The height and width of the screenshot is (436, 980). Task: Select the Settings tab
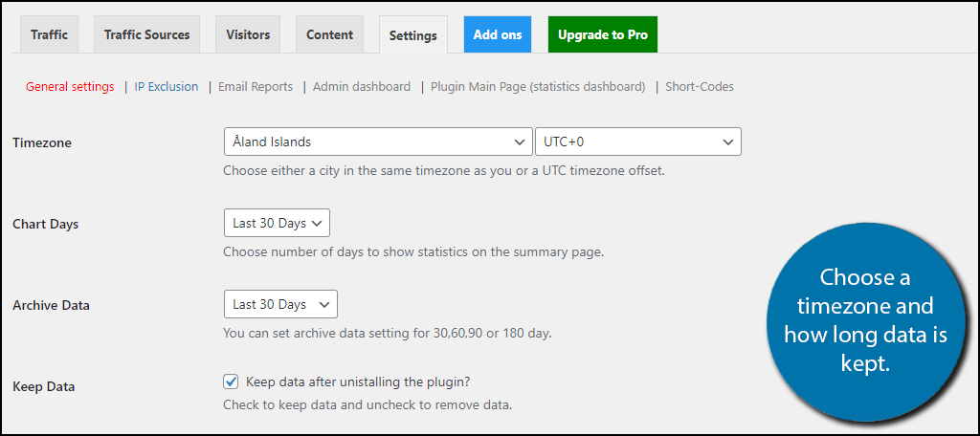(x=413, y=35)
